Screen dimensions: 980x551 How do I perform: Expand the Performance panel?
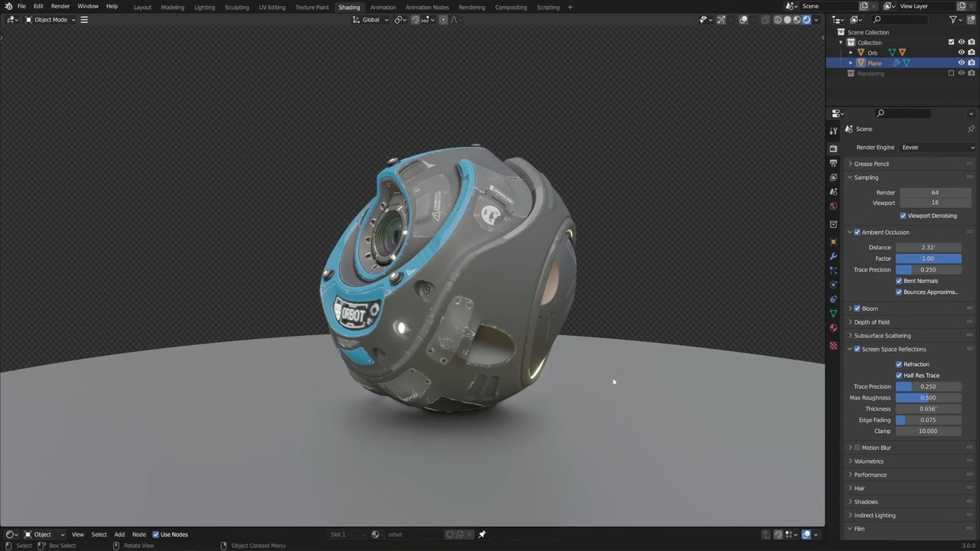click(x=871, y=475)
